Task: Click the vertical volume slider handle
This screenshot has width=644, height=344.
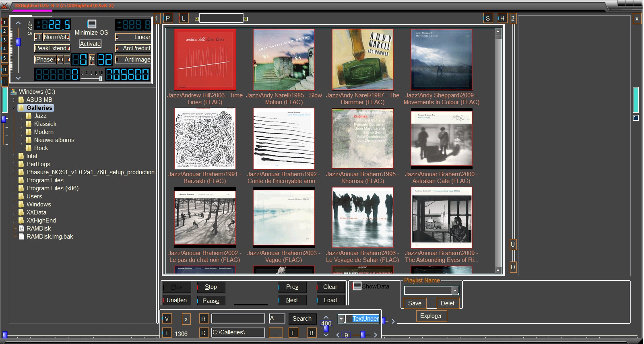Action: point(18,42)
